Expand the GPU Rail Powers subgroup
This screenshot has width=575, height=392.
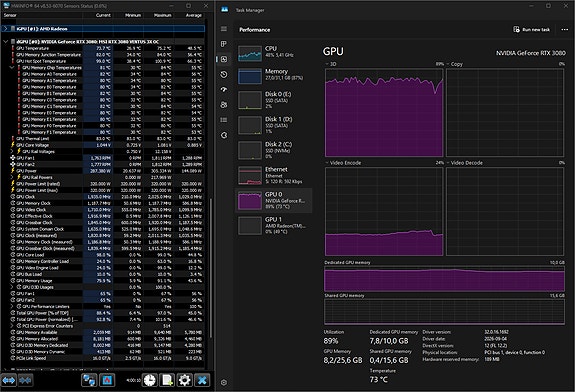tap(12, 177)
